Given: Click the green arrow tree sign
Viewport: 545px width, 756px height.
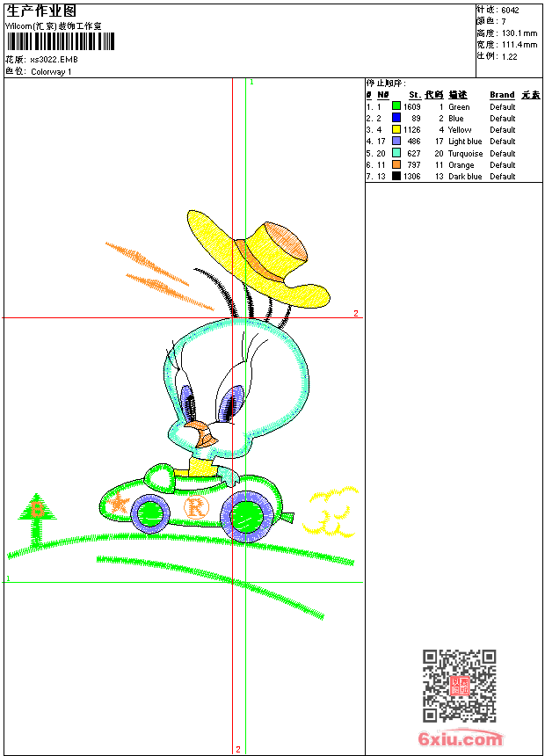Looking at the screenshot, I should 37,520.
